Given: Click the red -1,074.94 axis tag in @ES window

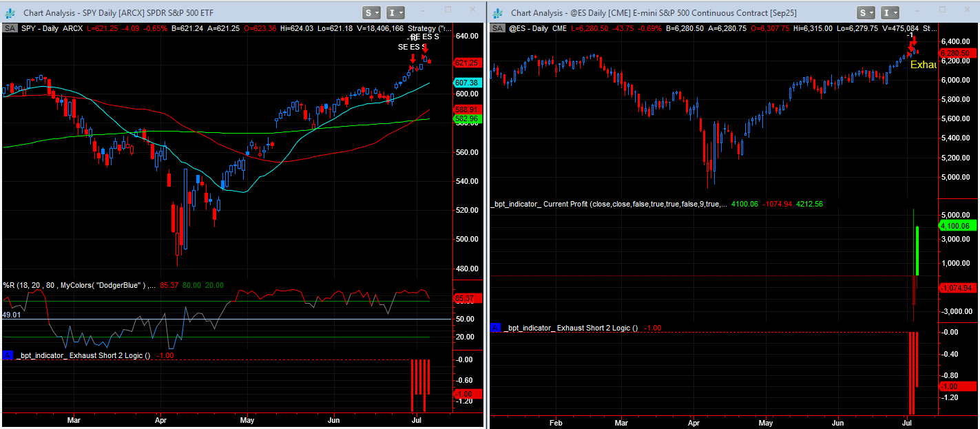Looking at the screenshot, I should 957,288.
